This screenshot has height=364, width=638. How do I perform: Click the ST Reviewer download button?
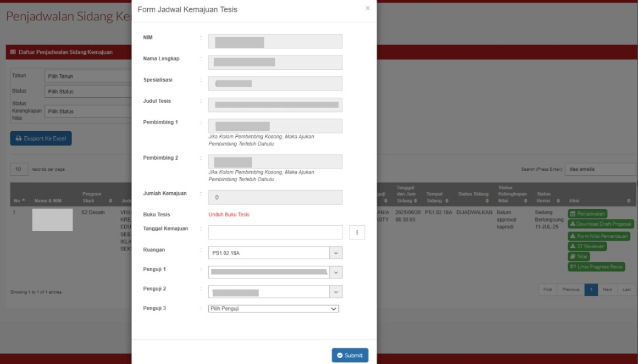coord(587,247)
